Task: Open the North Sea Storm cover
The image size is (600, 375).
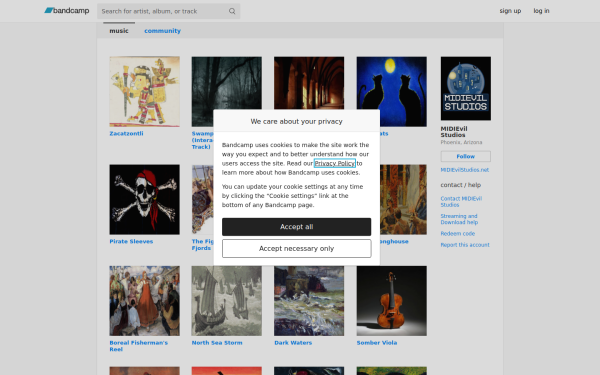Action: tap(227, 301)
